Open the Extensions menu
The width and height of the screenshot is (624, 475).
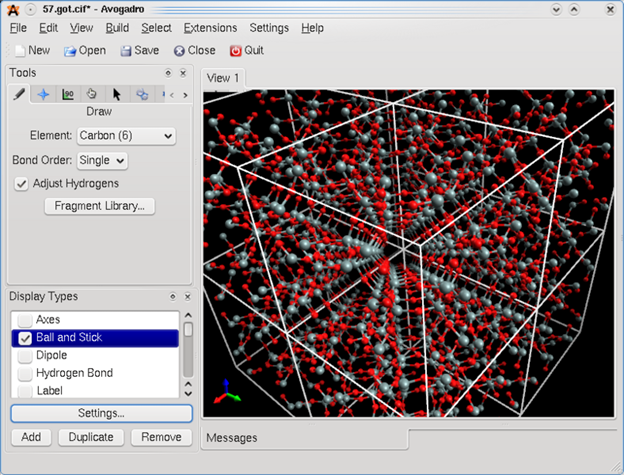coord(210,28)
